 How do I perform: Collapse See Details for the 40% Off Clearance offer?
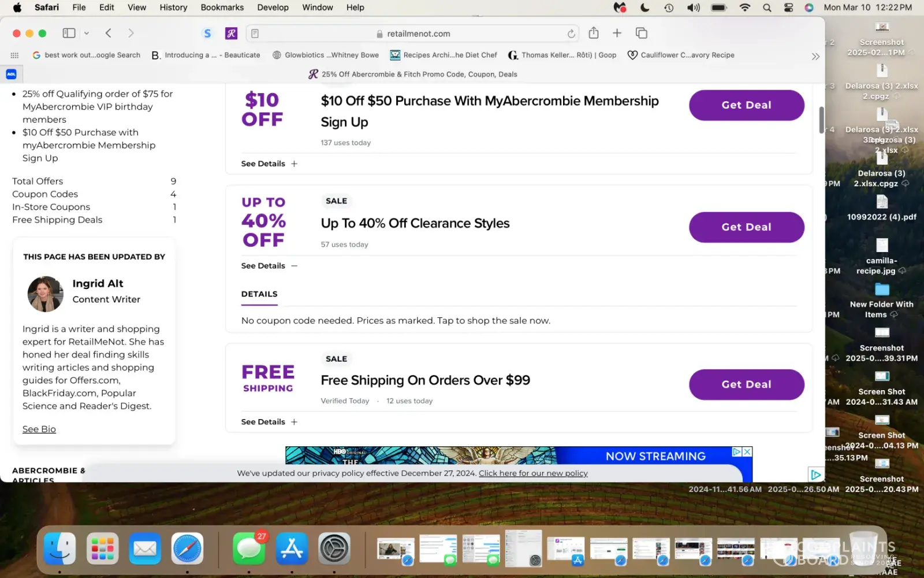tap(269, 266)
